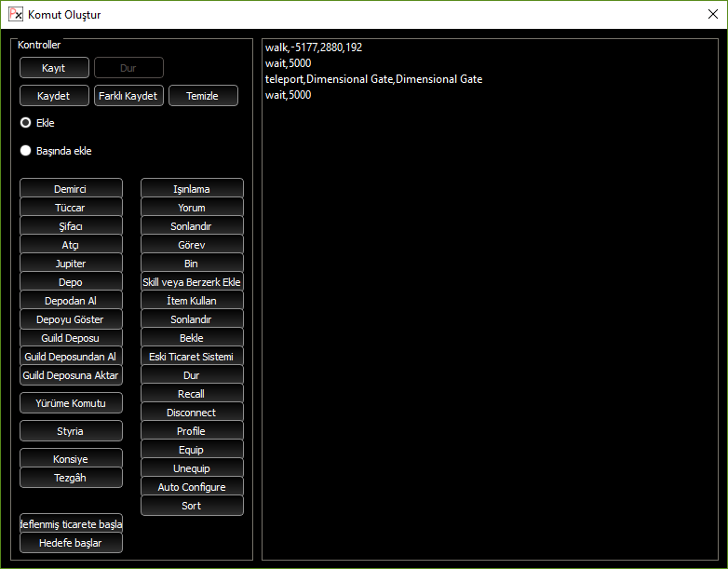This screenshot has width=728, height=569.
Task: Select the Ekle radio option
Action: coord(26,122)
